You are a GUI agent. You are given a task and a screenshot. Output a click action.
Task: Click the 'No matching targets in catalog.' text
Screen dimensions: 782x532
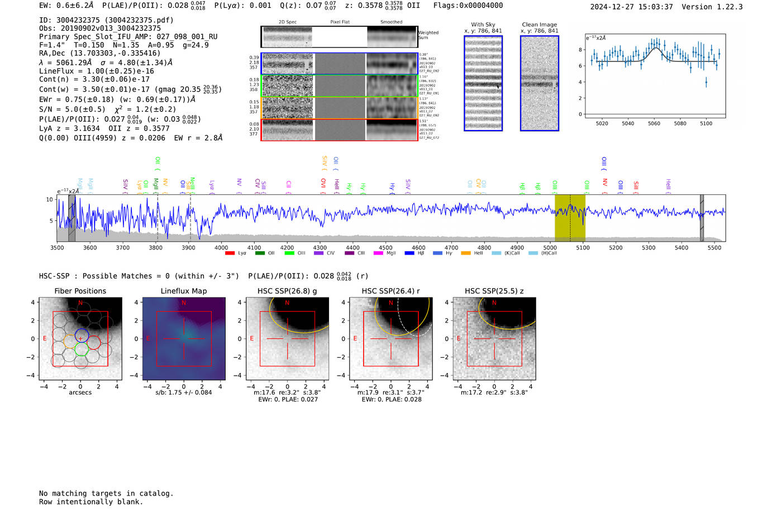[x=106, y=493]
